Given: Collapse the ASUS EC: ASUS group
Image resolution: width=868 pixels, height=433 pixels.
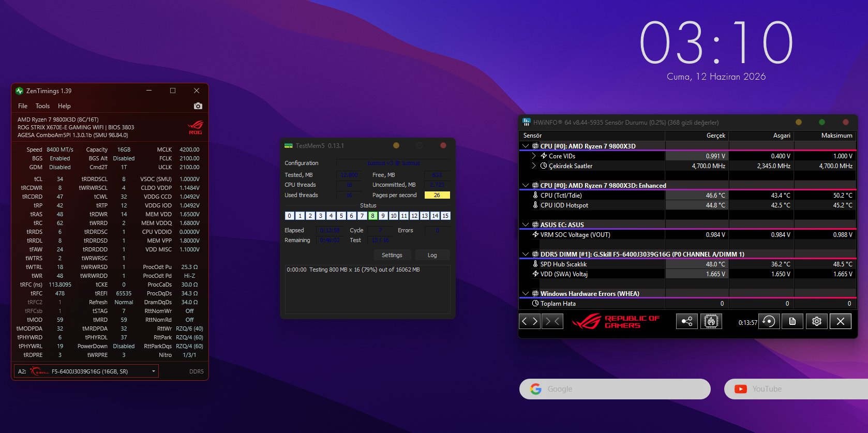Looking at the screenshot, I should 526,225.
